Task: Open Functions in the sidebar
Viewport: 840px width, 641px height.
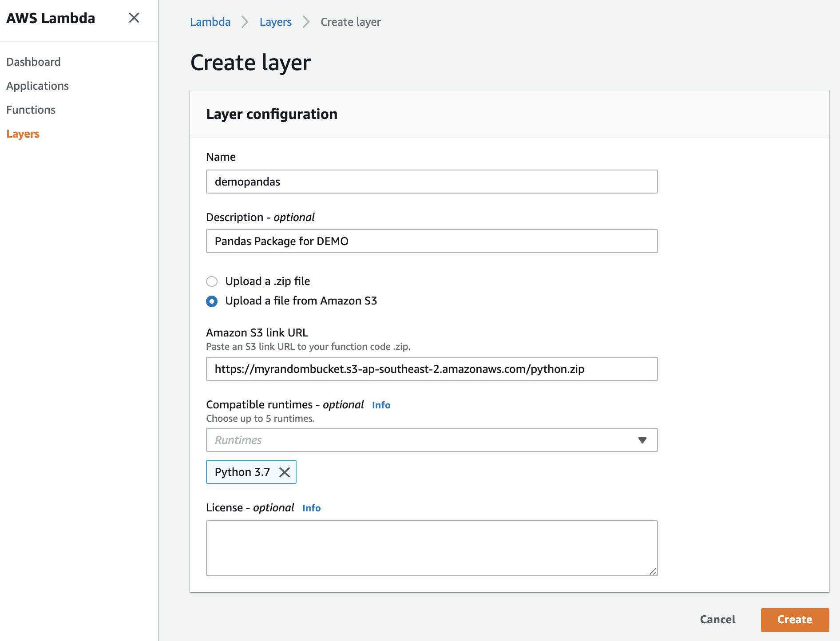Action: pos(31,110)
